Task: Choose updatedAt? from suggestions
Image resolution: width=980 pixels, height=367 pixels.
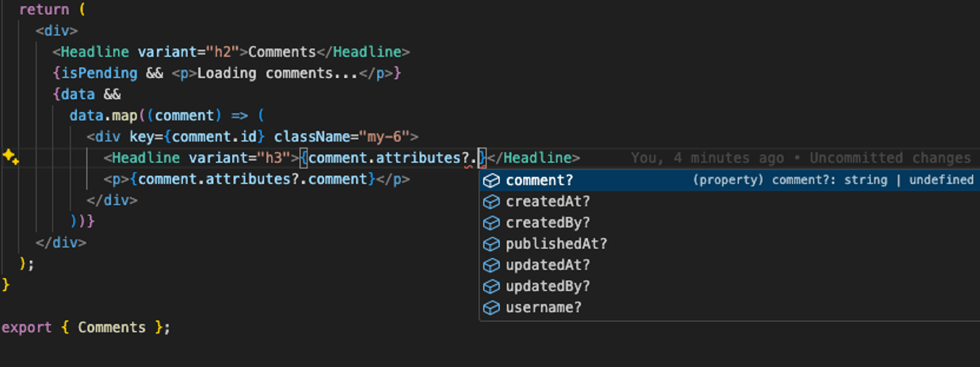Action: point(730,265)
